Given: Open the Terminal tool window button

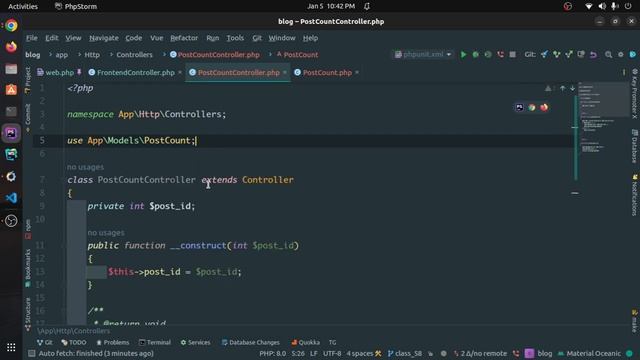Looking at the screenshot, I should point(155,342).
